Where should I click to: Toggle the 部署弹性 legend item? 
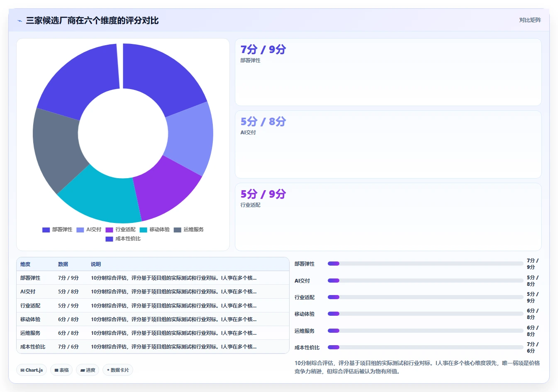point(57,230)
